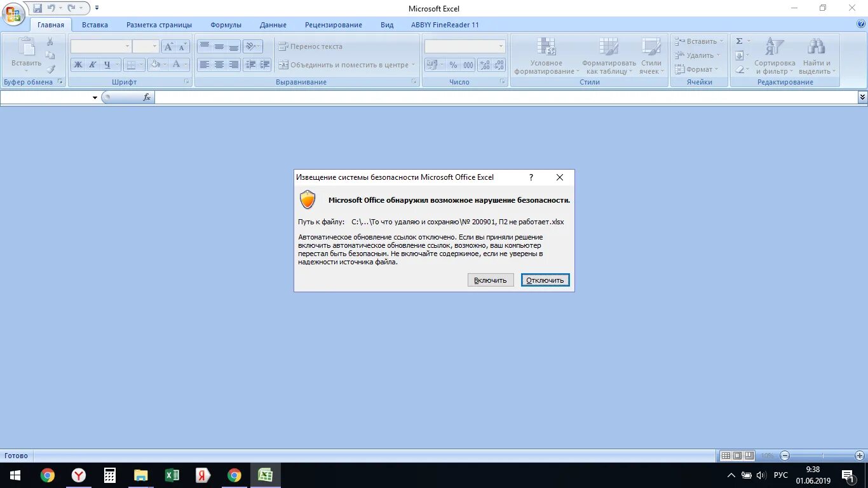Click inside the formula bar input

pos(506,97)
